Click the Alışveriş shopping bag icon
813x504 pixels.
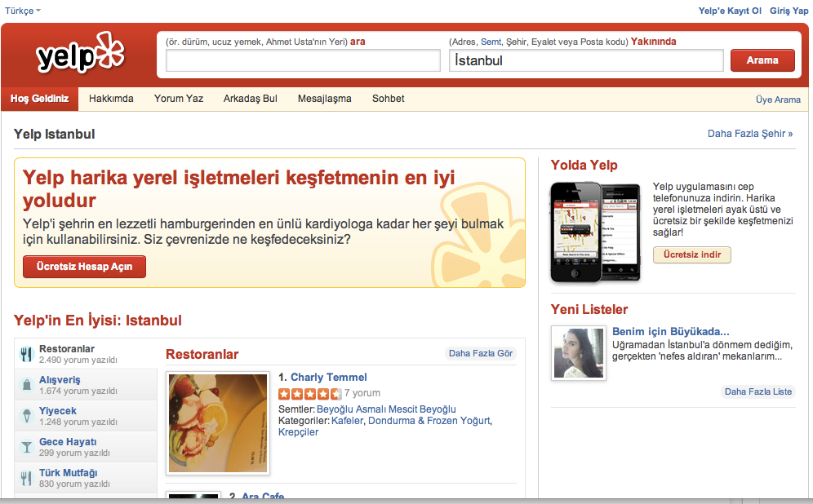point(26,385)
